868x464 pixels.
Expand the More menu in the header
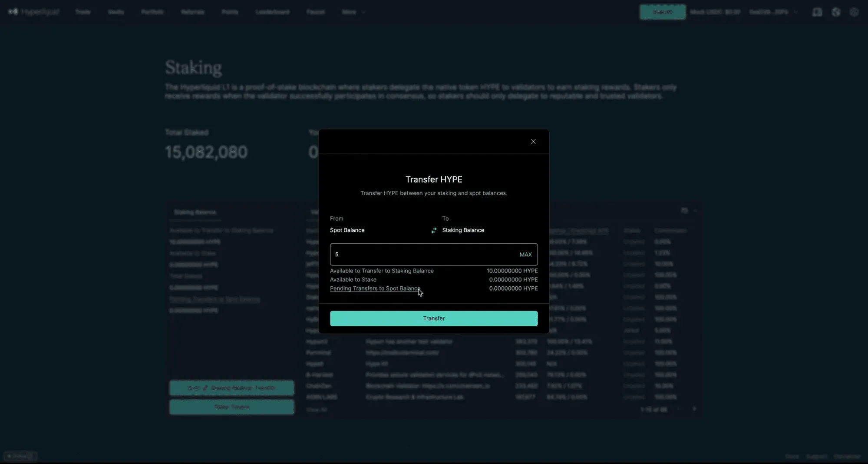click(x=353, y=12)
